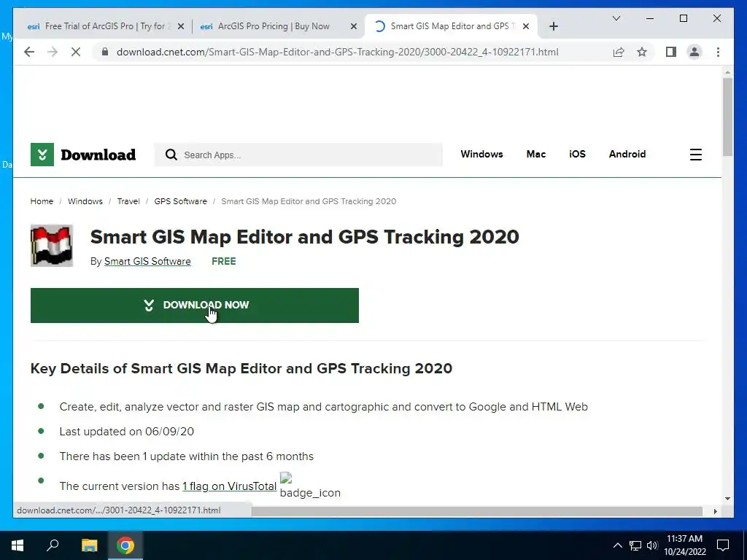Click the horizontal scroll right arrow
747x560 pixels.
click(715, 511)
